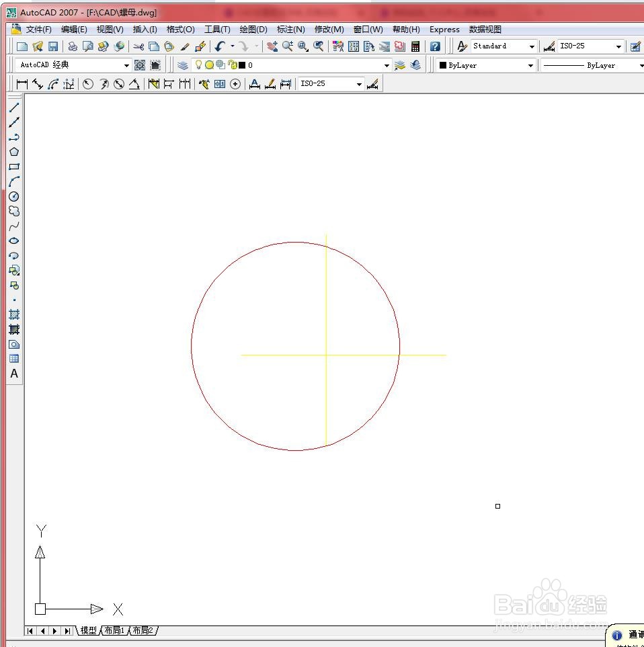Expand the Undo history dropdown arrow
This screenshot has height=647, width=644.
point(233,46)
